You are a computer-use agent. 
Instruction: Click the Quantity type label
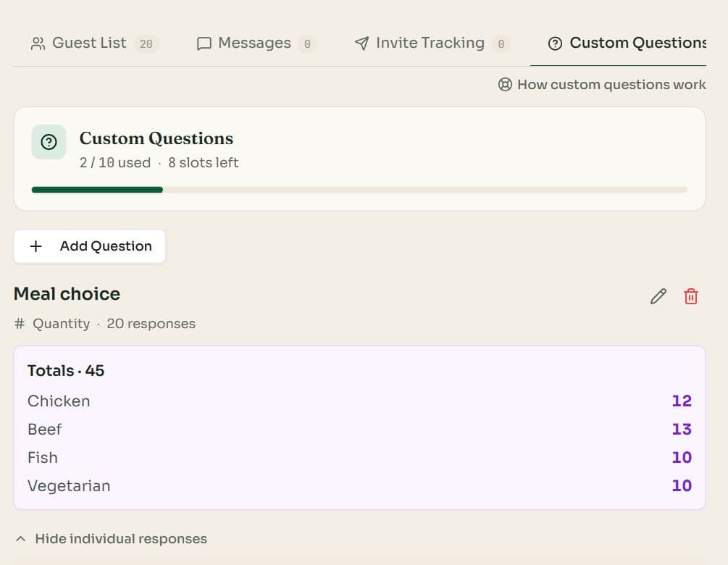click(x=62, y=324)
